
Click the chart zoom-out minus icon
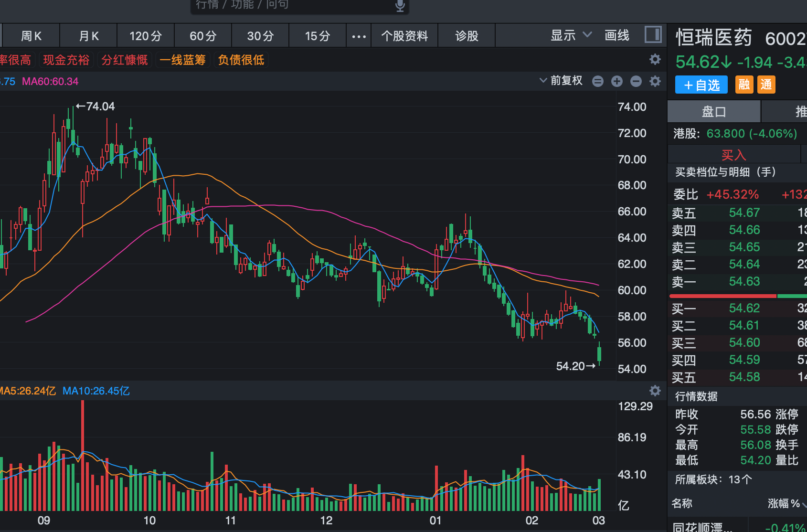pyautogui.click(x=636, y=81)
